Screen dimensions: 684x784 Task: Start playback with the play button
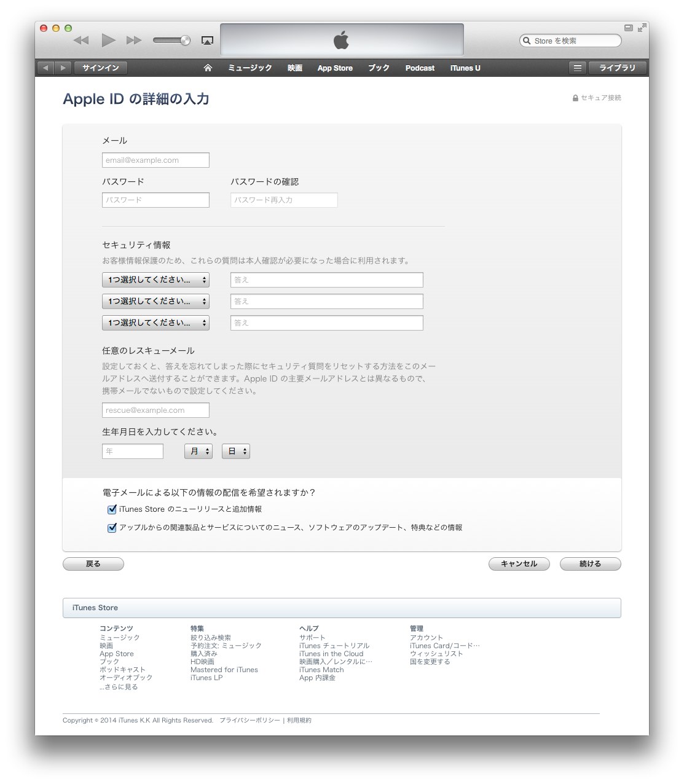tap(109, 41)
